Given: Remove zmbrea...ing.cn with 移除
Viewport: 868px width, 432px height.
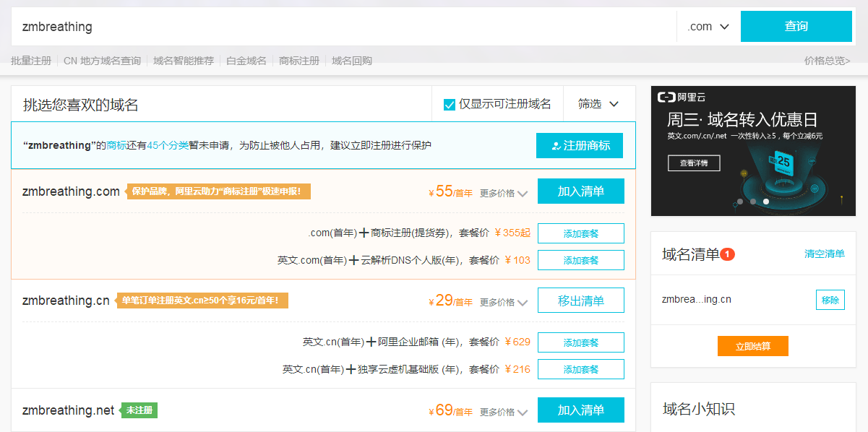Looking at the screenshot, I should (830, 300).
